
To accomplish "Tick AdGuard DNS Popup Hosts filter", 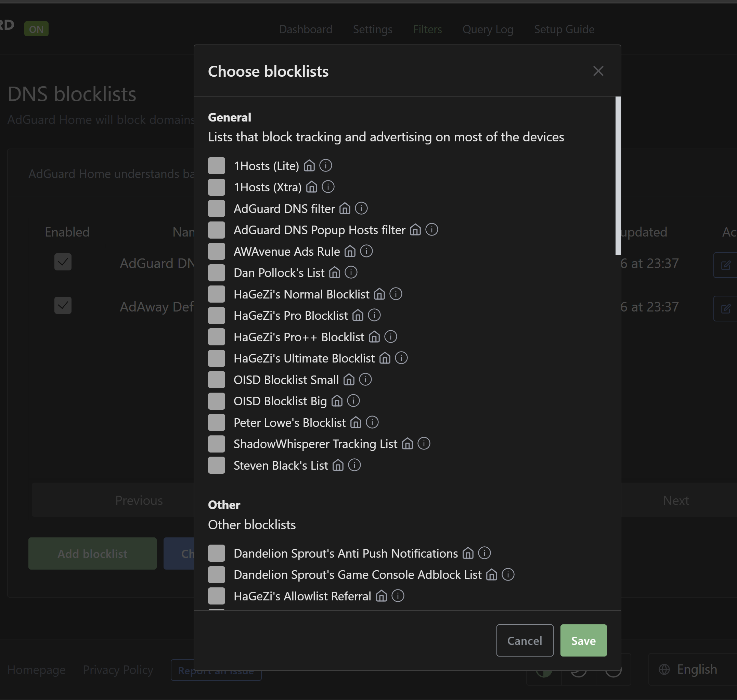I will (217, 230).
